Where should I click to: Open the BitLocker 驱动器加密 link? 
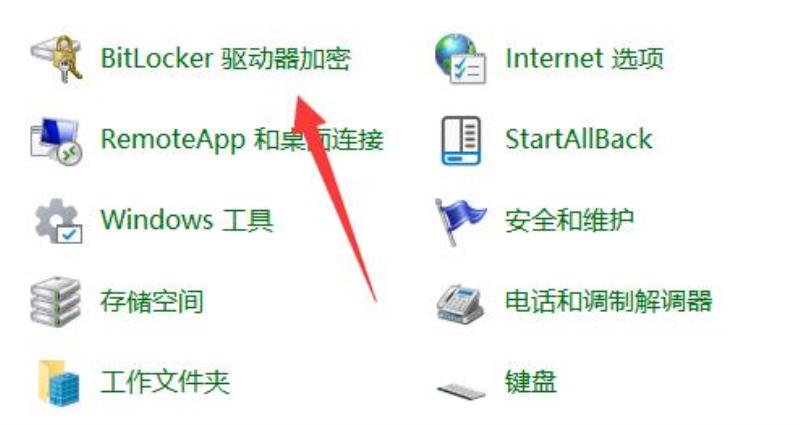coord(226,59)
